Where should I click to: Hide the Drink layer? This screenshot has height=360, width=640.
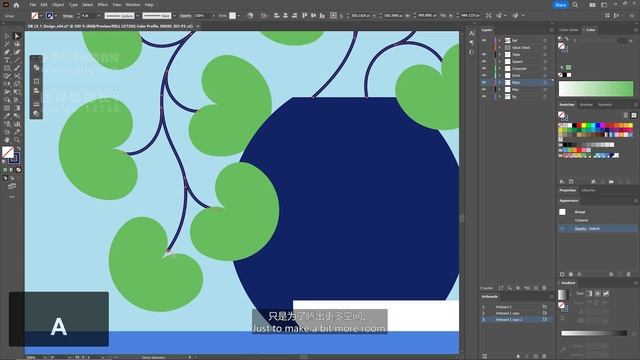484,76
